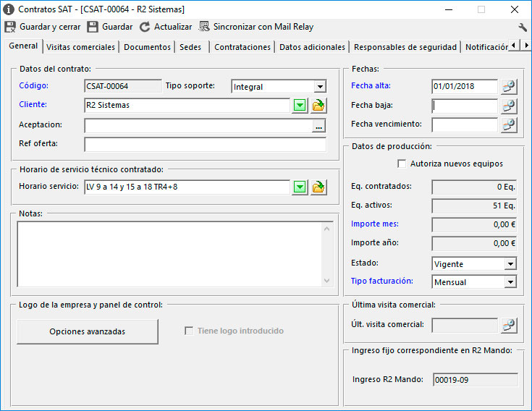Close the Contratos SAT window
The image size is (532, 411).
[x=515, y=9]
